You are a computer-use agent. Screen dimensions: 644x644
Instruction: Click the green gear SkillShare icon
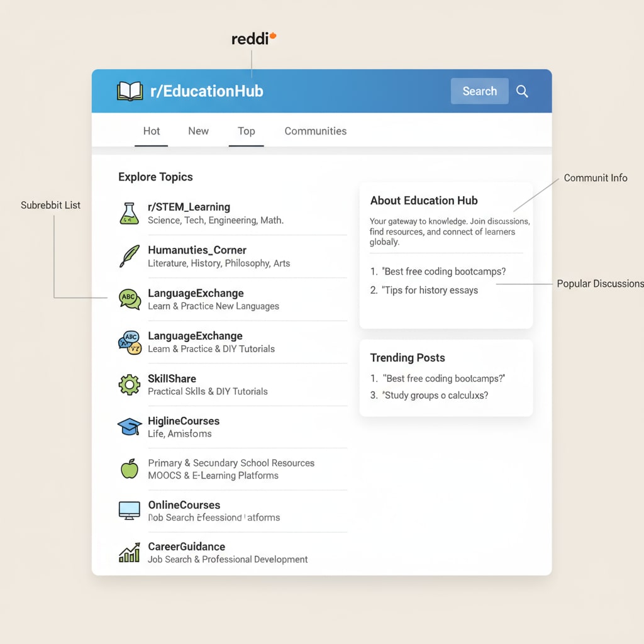point(129,384)
